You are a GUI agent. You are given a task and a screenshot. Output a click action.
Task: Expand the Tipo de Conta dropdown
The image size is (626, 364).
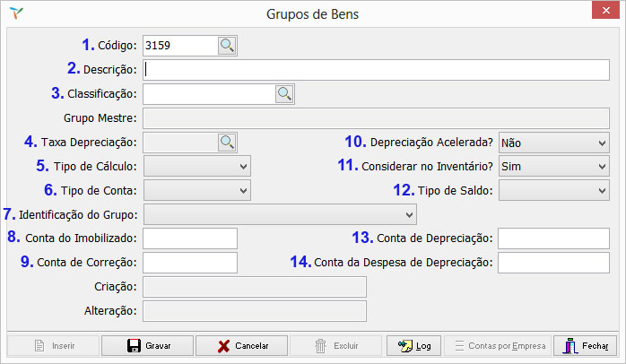(197, 191)
